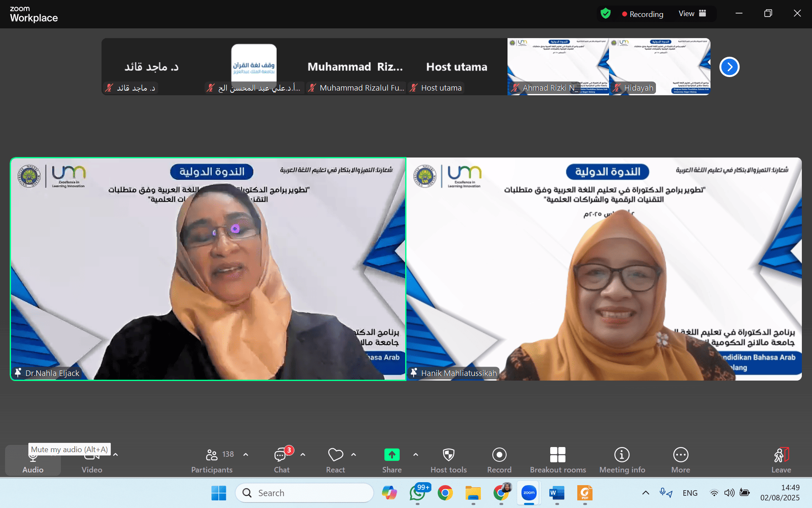
Task: Show next participants with blue arrow
Action: point(729,67)
